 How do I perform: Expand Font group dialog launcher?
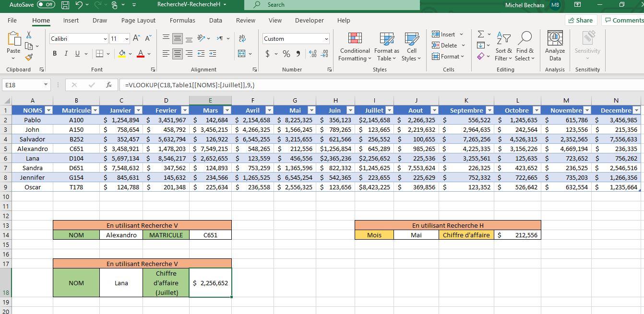(153, 70)
